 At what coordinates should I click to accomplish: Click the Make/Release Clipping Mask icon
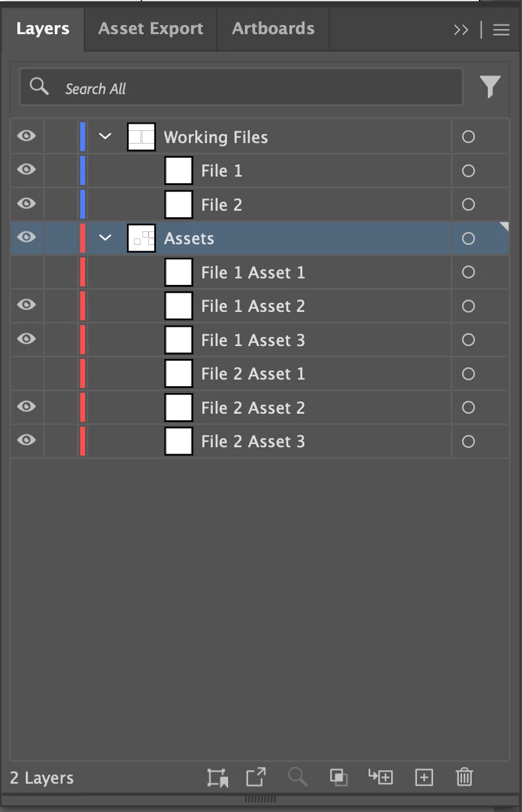pyautogui.click(x=339, y=777)
